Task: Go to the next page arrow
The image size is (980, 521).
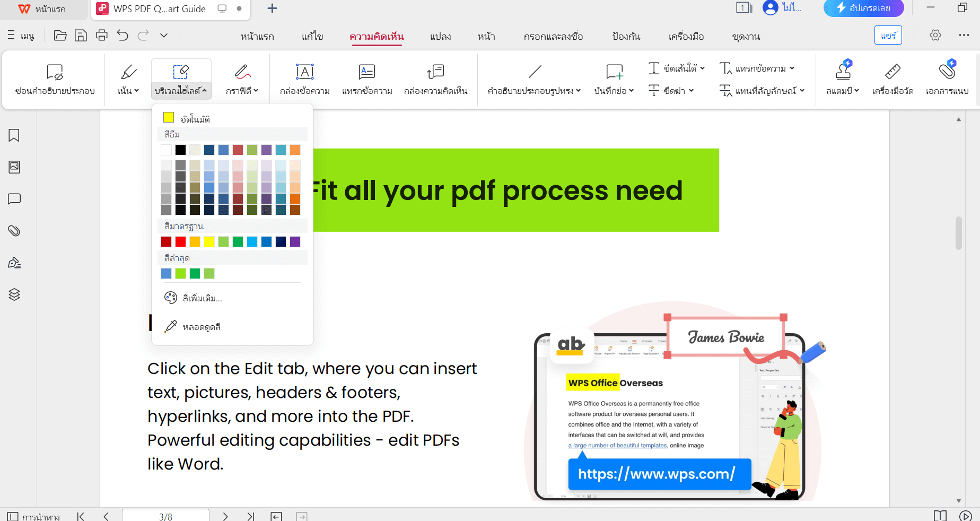Action: pyautogui.click(x=225, y=516)
